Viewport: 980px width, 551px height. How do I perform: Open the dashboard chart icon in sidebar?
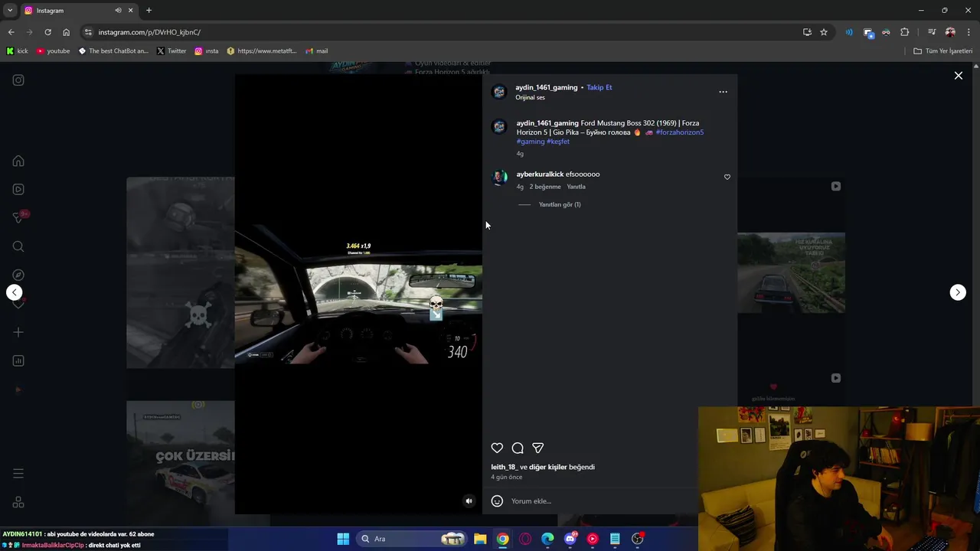click(18, 361)
